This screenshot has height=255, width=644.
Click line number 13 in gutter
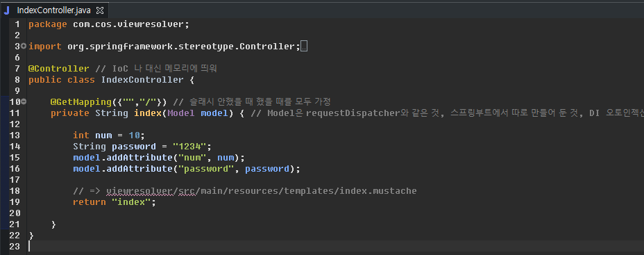(14, 135)
